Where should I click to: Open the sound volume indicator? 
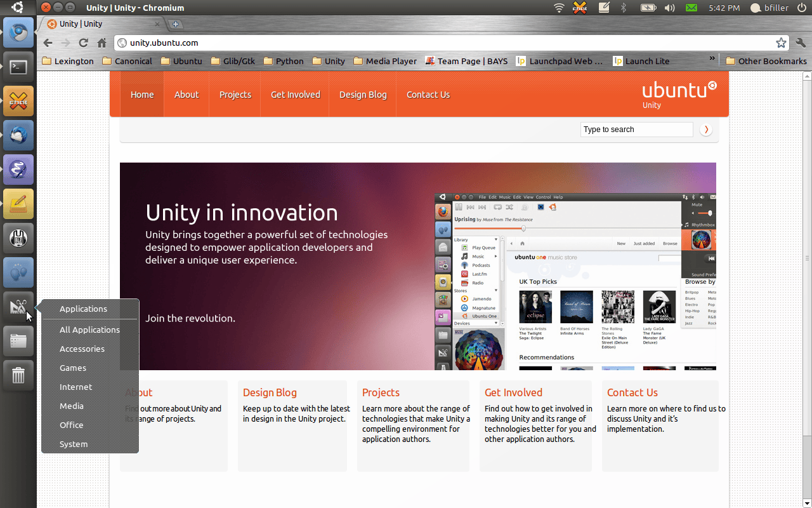[x=669, y=8]
